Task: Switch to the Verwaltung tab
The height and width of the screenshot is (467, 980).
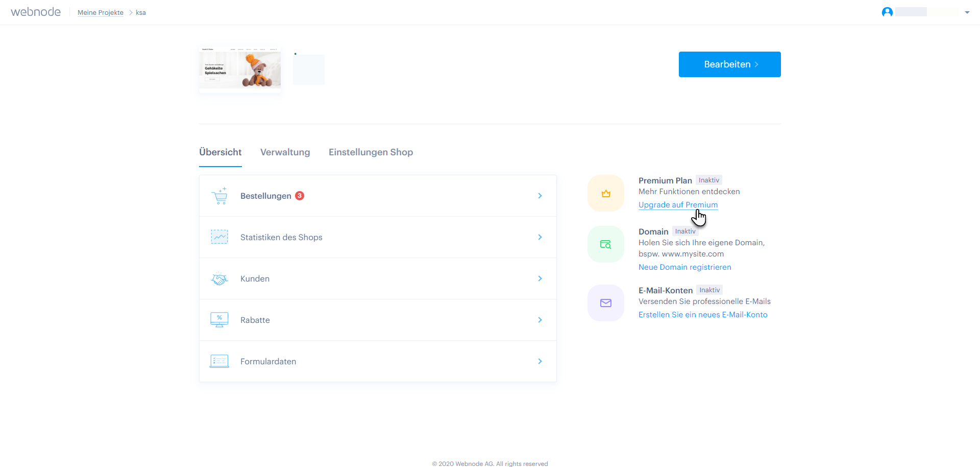Action: pyautogui.click(x=285, y=152)
